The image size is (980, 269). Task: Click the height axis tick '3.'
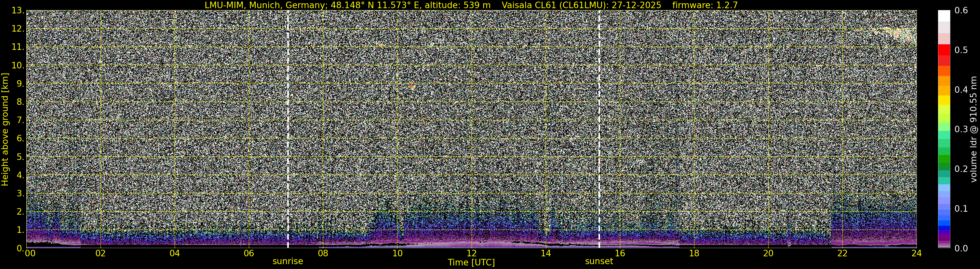pos(20,193)
